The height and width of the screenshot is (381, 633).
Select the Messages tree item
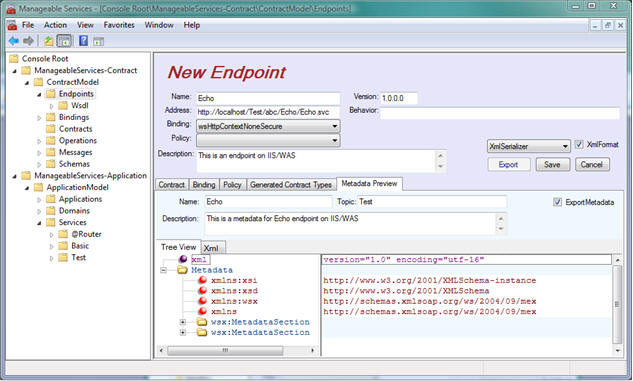[x=75, y=152]
